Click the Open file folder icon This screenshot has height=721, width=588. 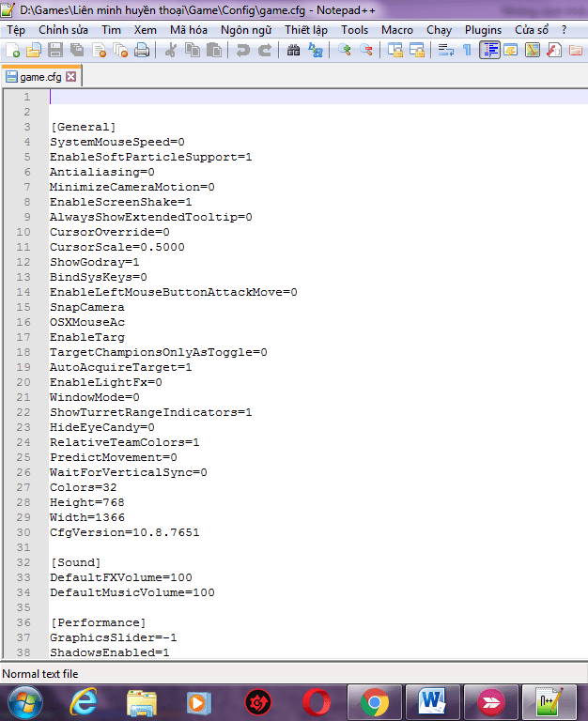pyautogui.click(x=34, y=50)
